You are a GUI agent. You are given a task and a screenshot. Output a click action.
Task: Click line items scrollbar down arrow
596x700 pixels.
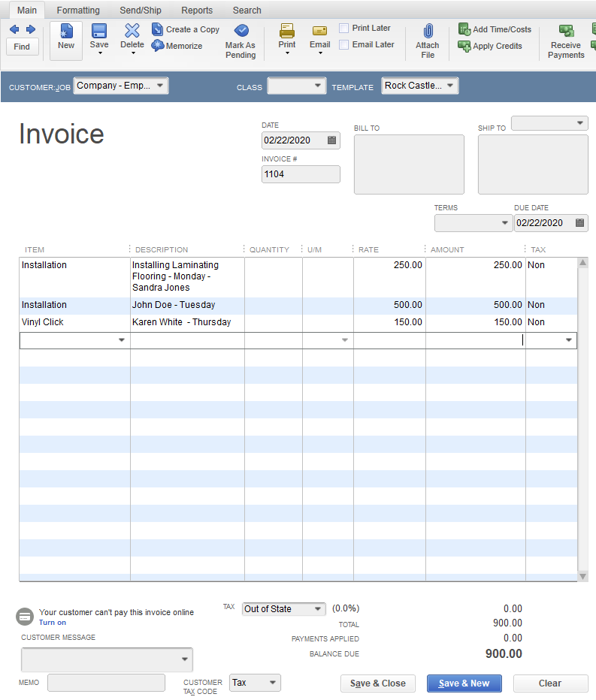pyautogui.click(x=582, y=576)
